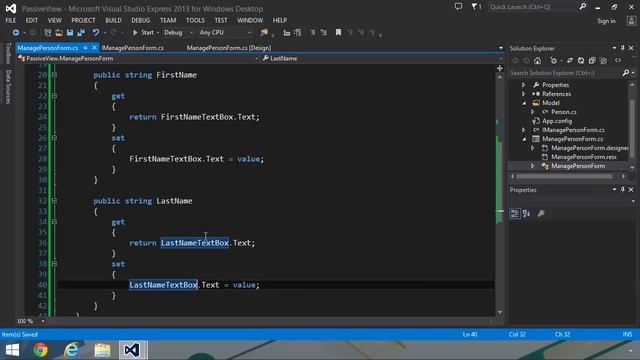The image size is (640, 360).
Task: Open the BUILD menu
Action: click(113, 20)
